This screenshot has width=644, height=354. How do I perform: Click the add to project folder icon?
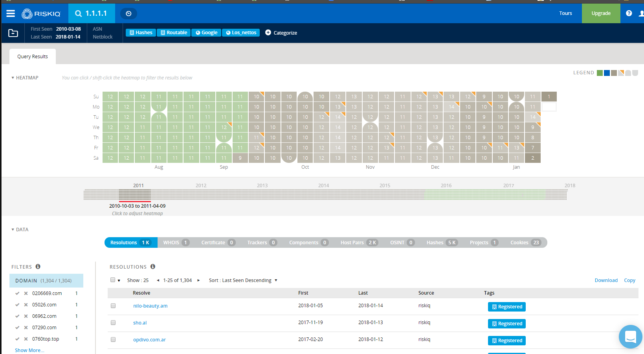pos(13,33)
